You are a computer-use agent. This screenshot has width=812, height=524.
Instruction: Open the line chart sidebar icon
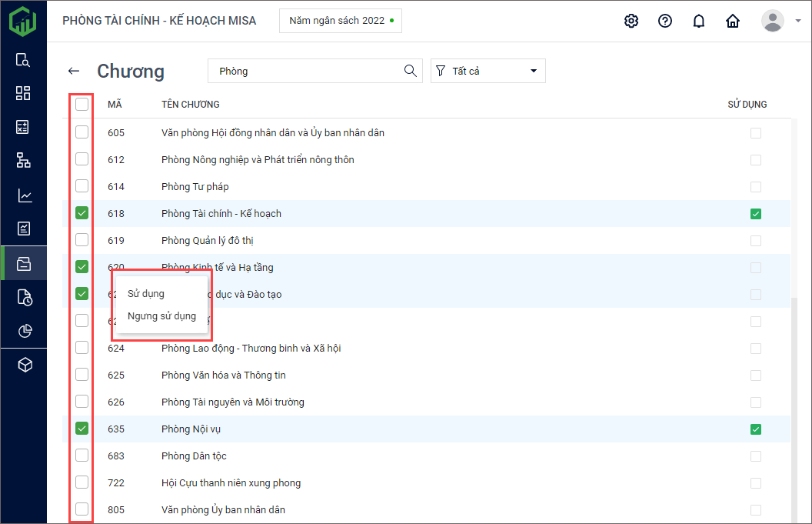click(x=24, y=195)
